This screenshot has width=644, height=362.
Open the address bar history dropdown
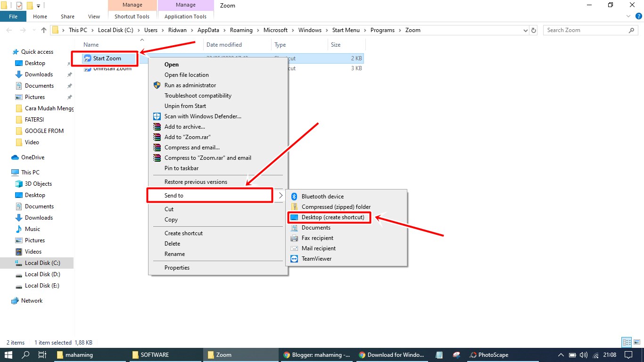tap(526, 30)
